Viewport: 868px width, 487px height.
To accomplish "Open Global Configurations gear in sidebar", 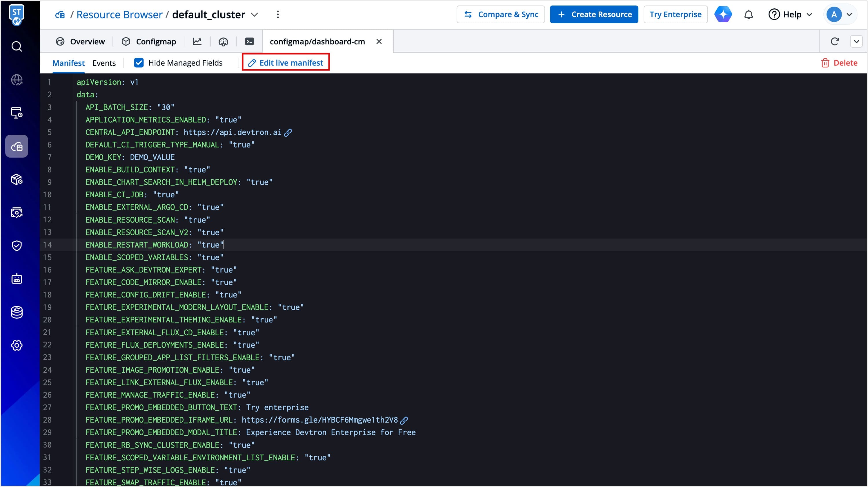I will (17, 345).
